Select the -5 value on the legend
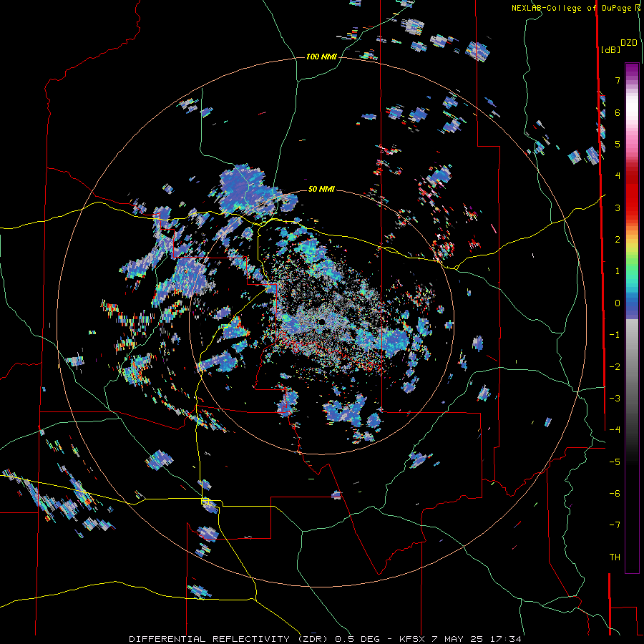 tap(615, 462)
